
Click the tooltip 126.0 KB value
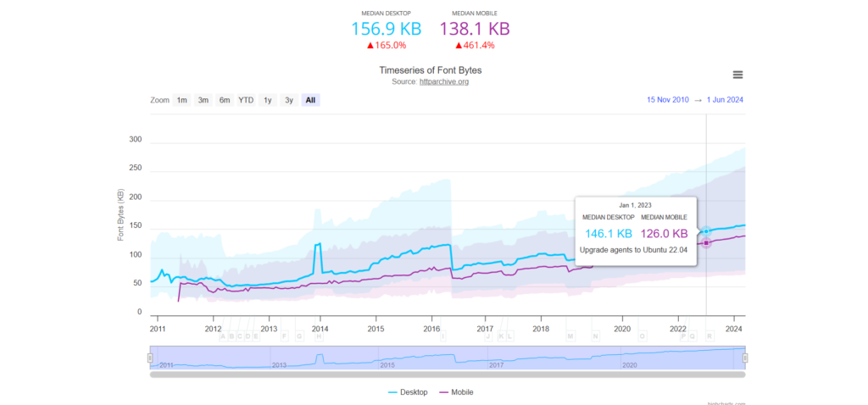pos(664,234)
